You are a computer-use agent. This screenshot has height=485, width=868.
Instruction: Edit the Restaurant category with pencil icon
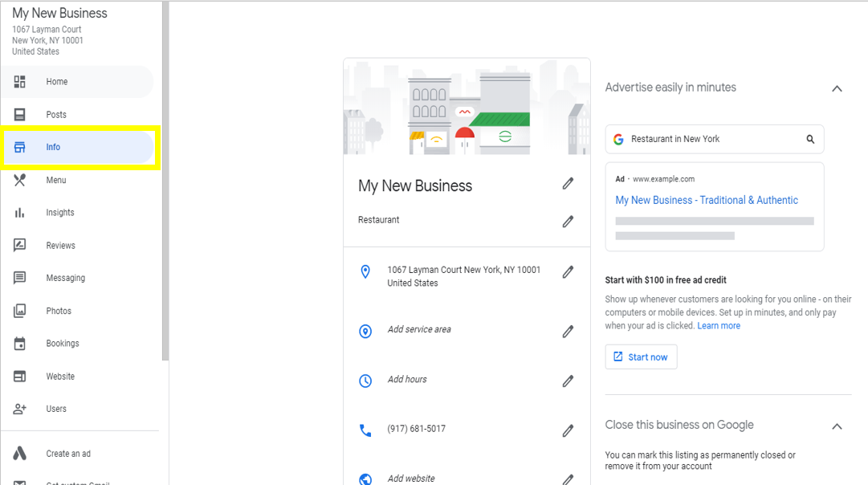coord(568,221)
